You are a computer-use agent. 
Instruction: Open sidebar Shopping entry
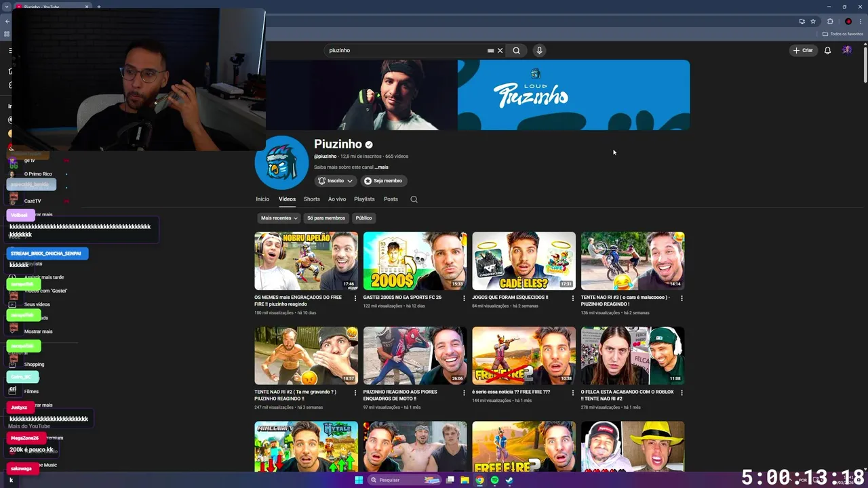pos(34,364)
